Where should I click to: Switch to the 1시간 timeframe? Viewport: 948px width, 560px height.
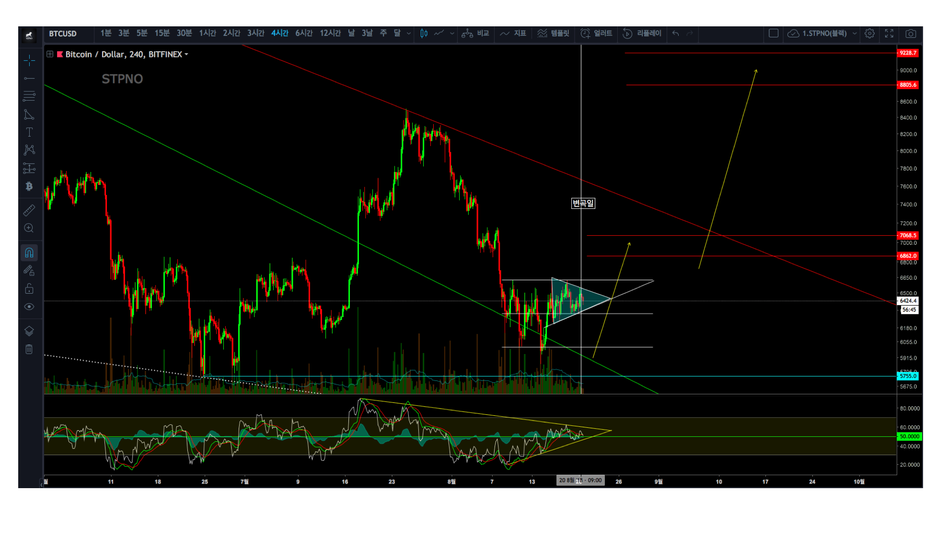(208, 33)
